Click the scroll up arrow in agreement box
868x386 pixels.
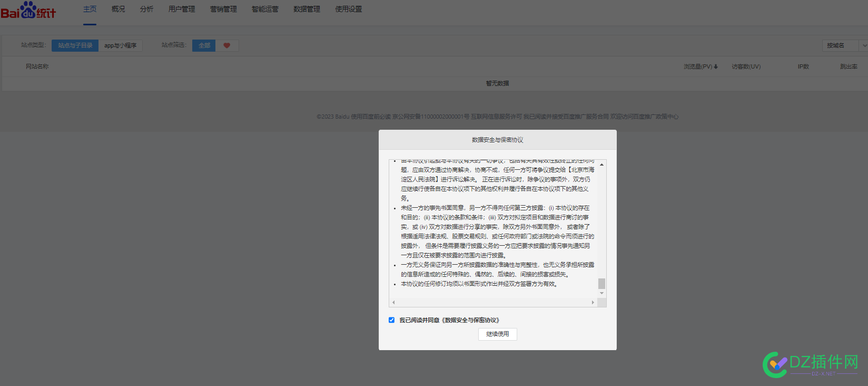(601, 165)
